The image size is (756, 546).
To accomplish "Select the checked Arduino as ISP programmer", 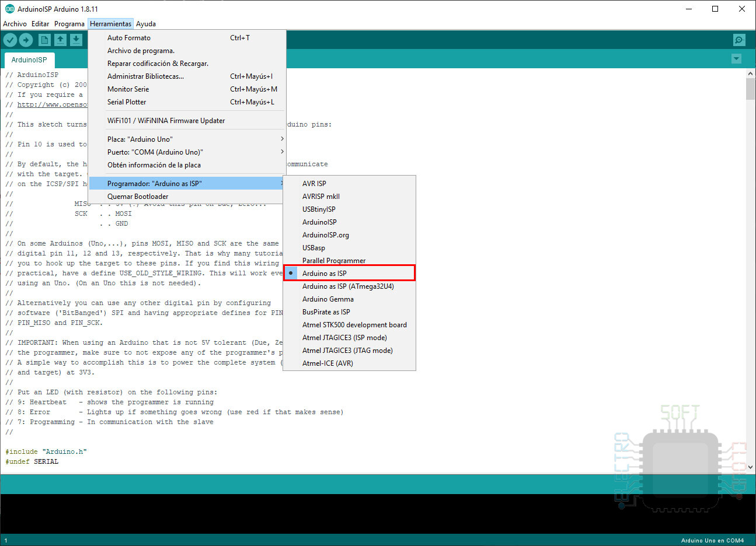I will tap(349, 274).
